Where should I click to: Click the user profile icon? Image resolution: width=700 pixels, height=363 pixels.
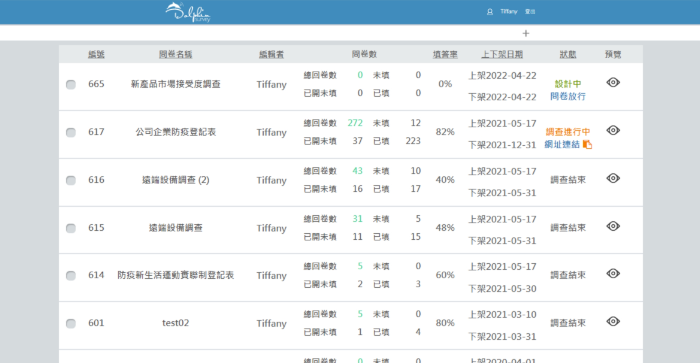[490, 12]
